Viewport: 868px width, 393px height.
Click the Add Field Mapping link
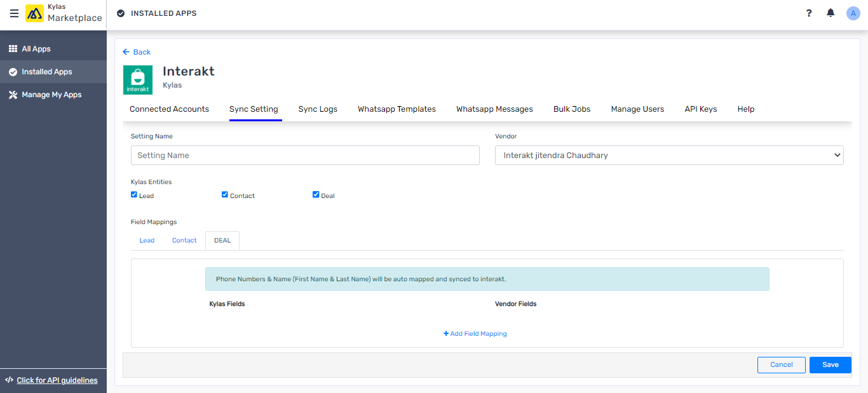pos(475,333)
